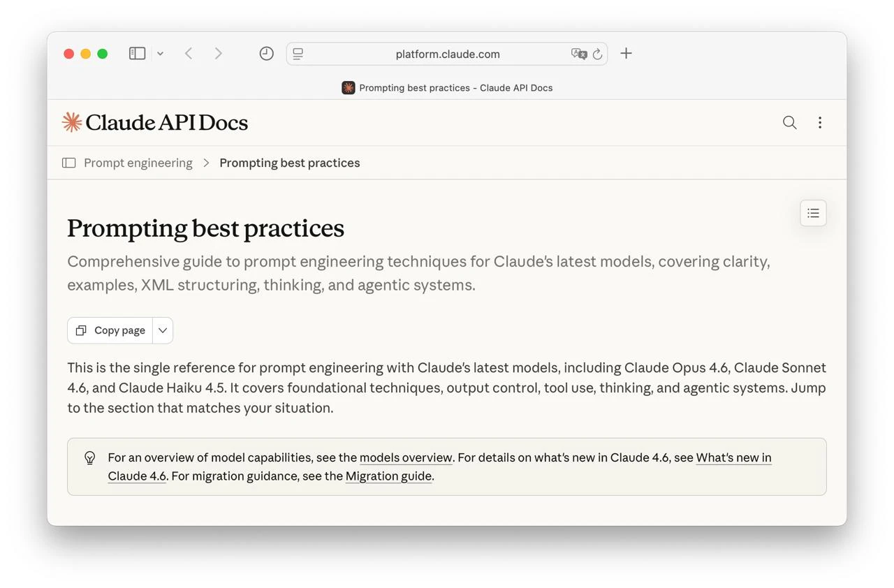Open the three-dot more options menu

click(820, 123)
